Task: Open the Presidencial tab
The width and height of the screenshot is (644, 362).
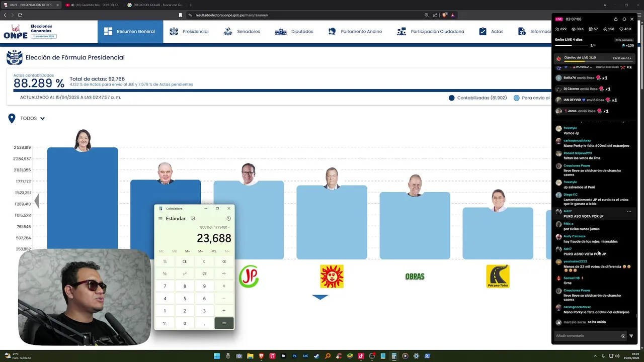Action: [x=189, y=32]
